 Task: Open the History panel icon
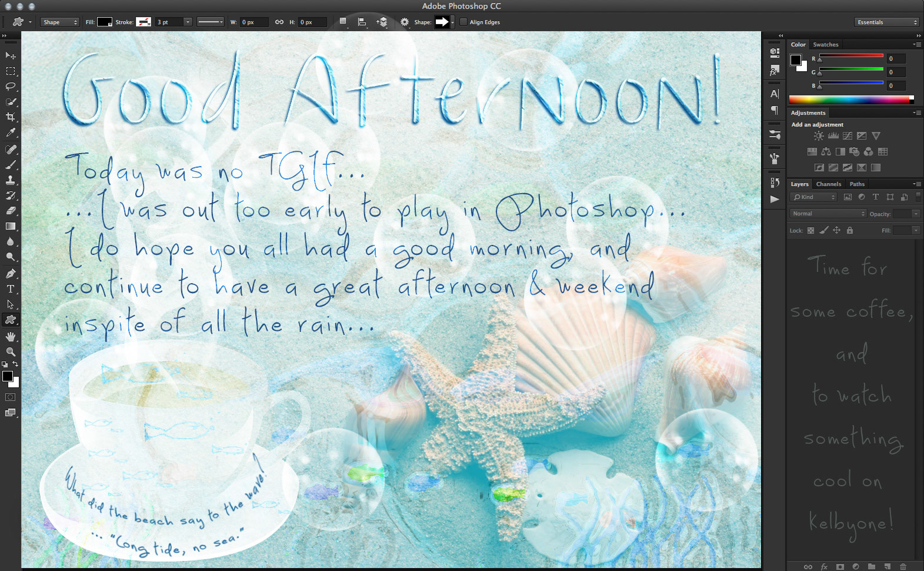click(775, 182)
